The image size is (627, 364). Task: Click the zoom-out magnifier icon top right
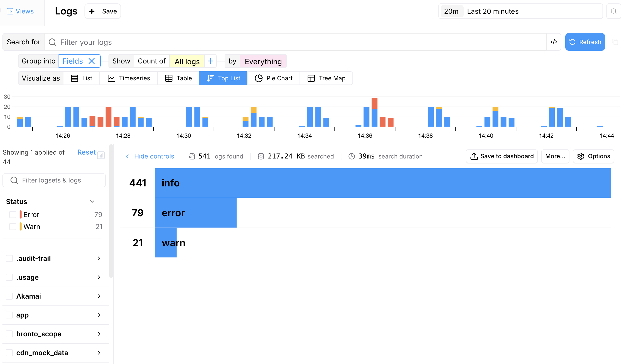[613, 12]
